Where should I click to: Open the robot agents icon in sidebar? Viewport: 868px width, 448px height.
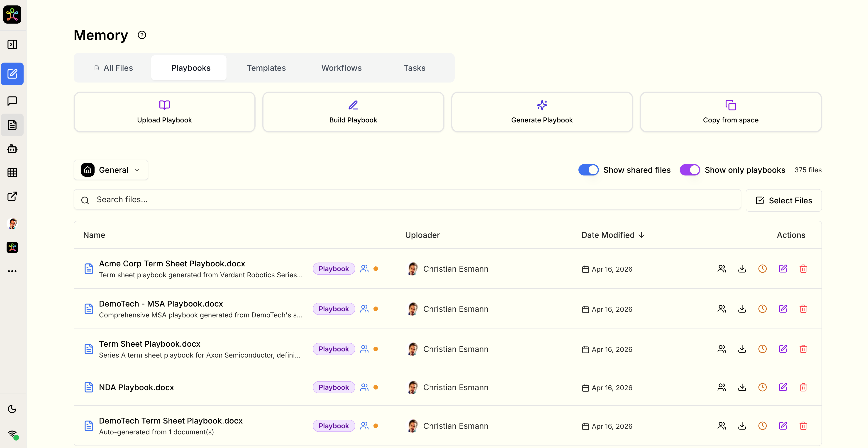(x=12, y=149)
